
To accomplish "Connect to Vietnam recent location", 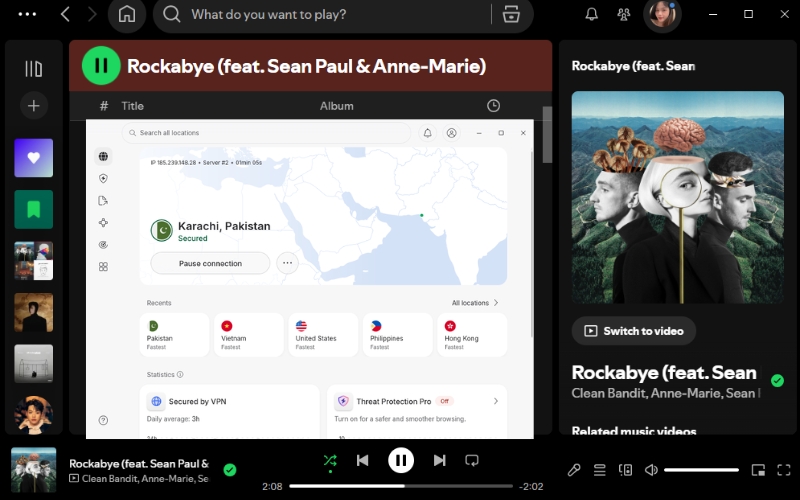I will pos(249,335).
